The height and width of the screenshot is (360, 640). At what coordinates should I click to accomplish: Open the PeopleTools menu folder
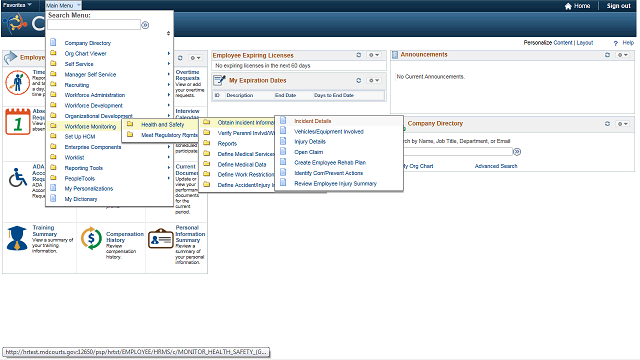80,178
